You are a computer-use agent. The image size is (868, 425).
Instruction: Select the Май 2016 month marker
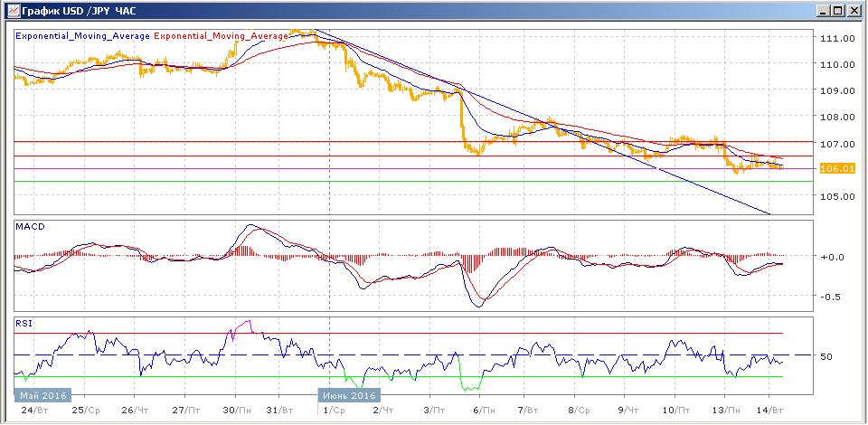click(x=43, y=395)
